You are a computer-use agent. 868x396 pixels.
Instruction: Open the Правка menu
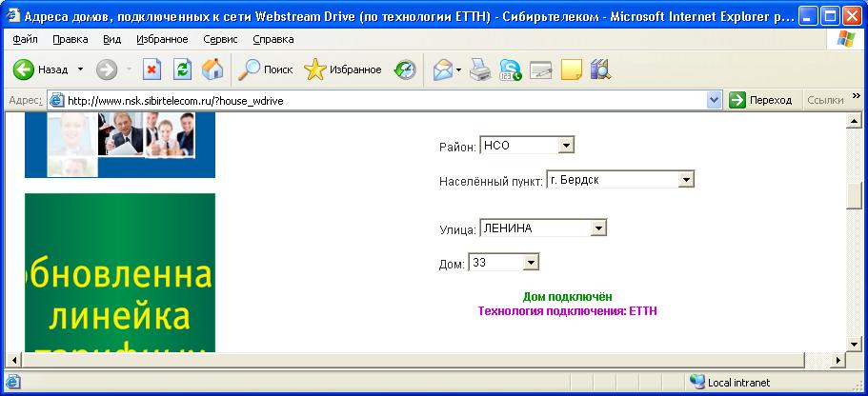click(x=71, y=39)
